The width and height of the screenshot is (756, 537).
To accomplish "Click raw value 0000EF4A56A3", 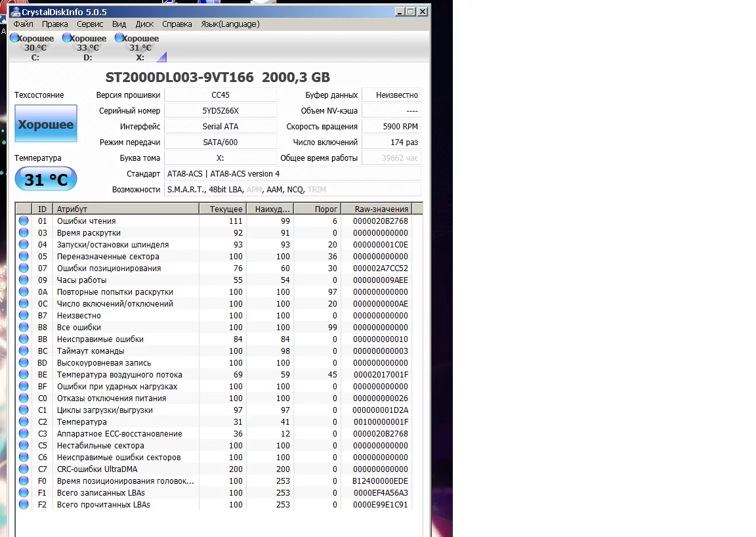I will click(x=381, y=492).
